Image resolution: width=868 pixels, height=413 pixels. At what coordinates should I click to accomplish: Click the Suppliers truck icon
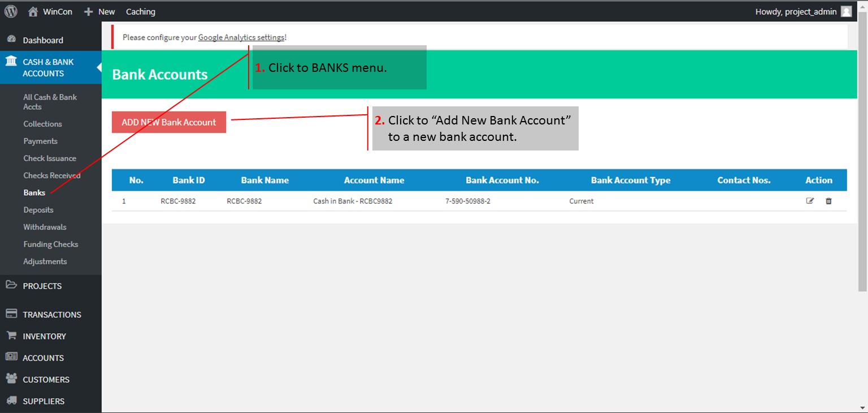11,401
